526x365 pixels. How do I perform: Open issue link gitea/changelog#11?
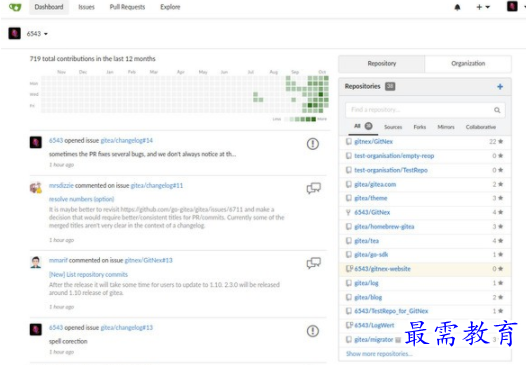[157, 185]
